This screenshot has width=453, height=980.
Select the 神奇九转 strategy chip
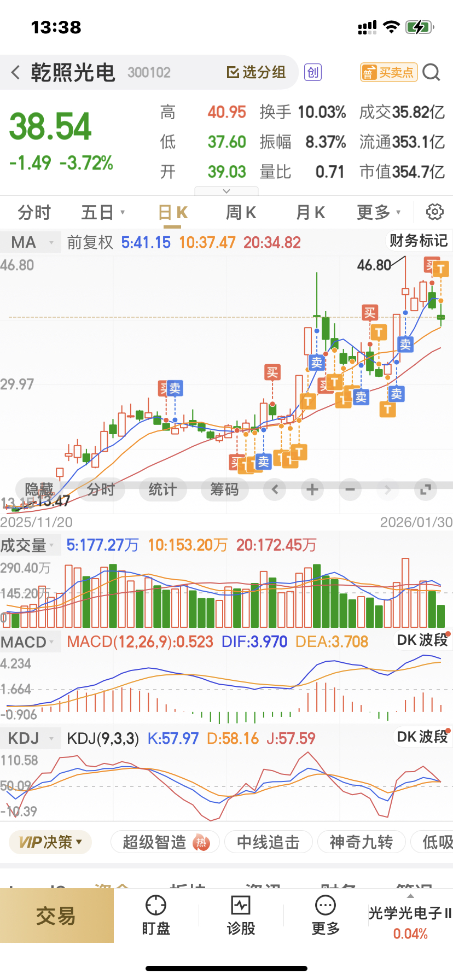pos(361,842)
